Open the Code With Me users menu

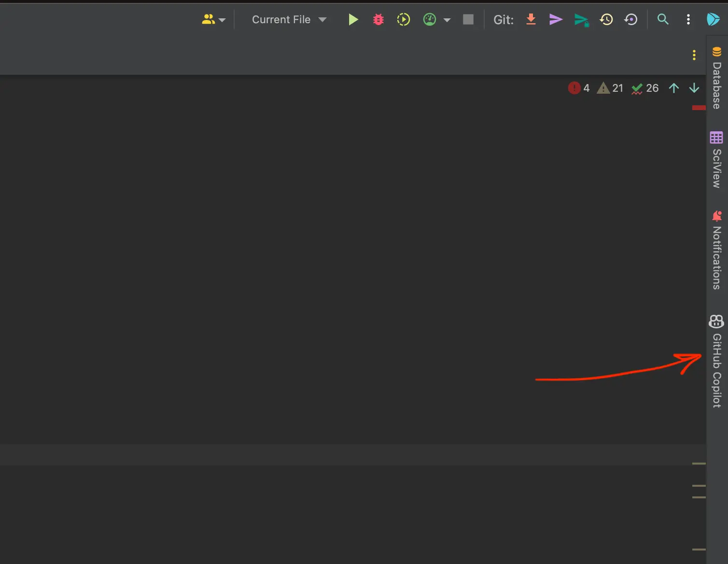[x=213, y=20]
